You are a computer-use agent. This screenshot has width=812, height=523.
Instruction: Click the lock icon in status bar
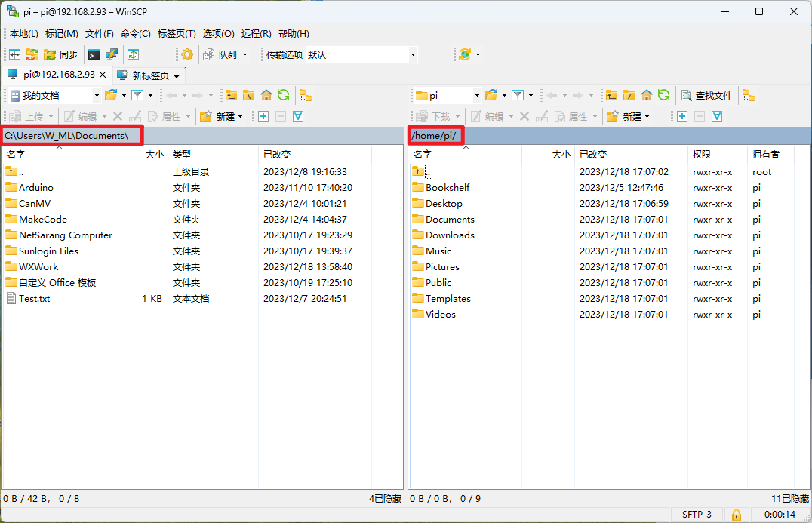736,515
